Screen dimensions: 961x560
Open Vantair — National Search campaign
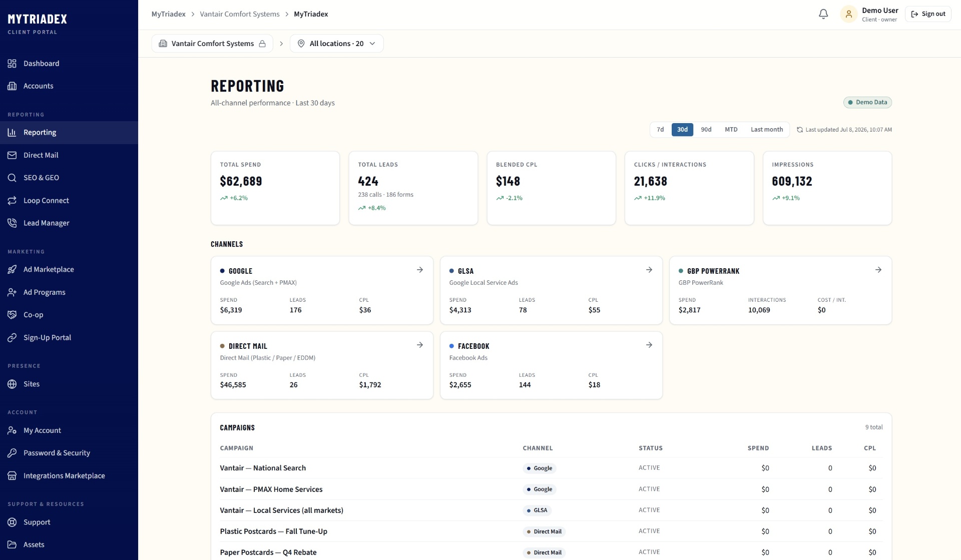pos(263,468)
